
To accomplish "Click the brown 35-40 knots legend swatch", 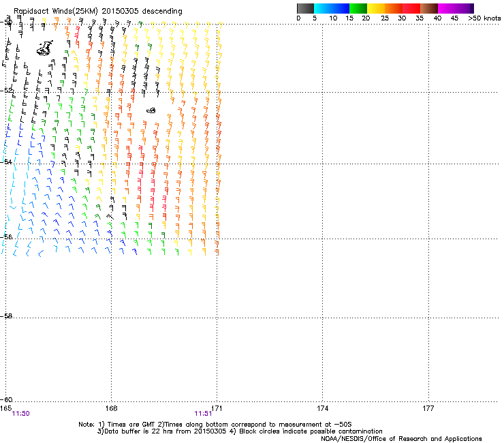I will [x=429, y=8].
